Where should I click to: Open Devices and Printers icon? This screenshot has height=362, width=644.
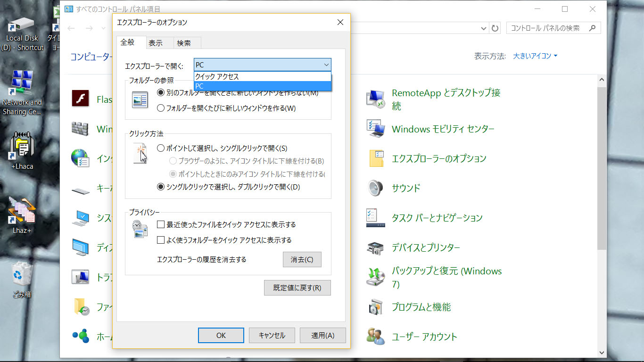coord(376,247)
